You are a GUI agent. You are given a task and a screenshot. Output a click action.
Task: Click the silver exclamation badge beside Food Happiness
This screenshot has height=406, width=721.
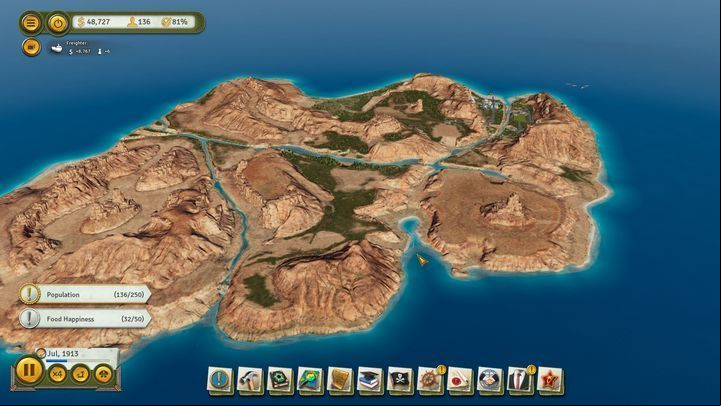click(30, 318)
